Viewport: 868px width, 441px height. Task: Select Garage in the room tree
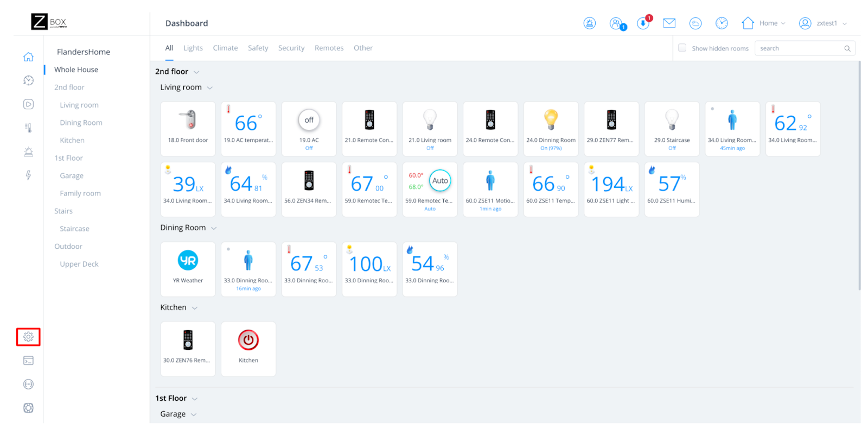(x=72, y=175)
